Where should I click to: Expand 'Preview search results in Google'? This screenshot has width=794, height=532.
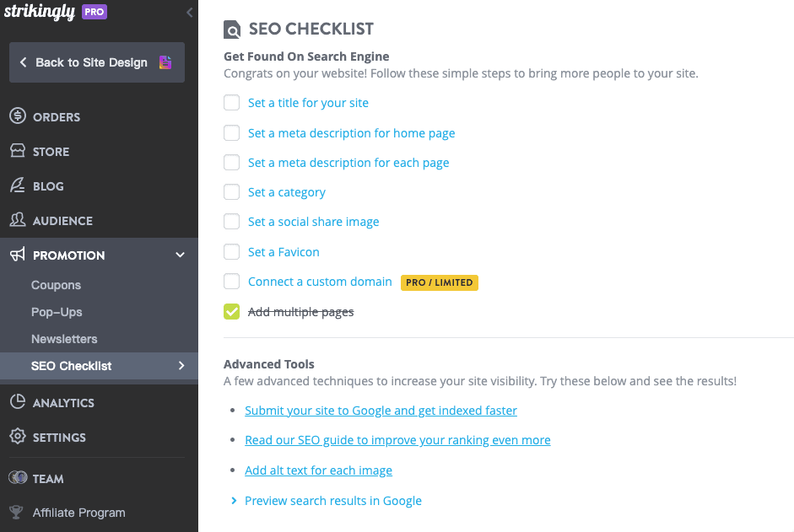234,501
